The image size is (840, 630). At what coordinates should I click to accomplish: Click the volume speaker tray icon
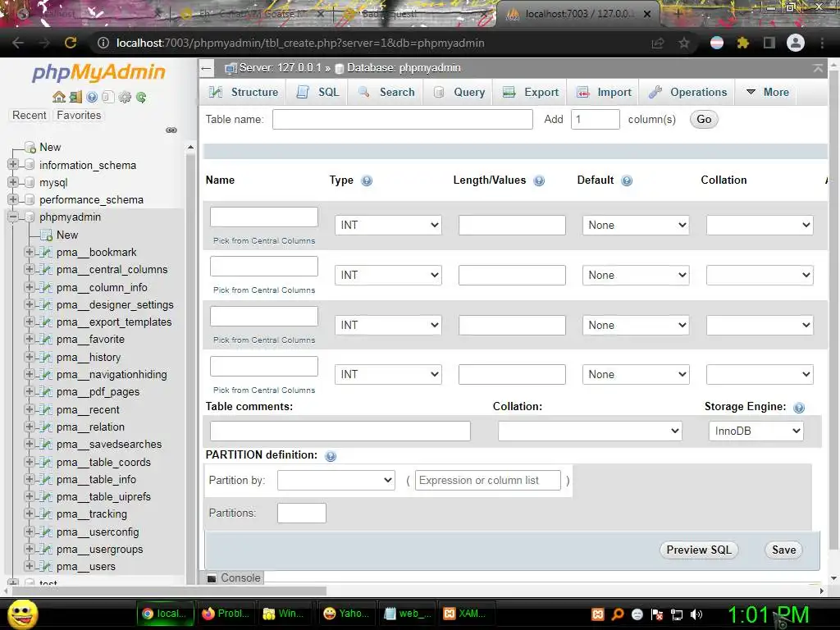click(x=696, y=614)
